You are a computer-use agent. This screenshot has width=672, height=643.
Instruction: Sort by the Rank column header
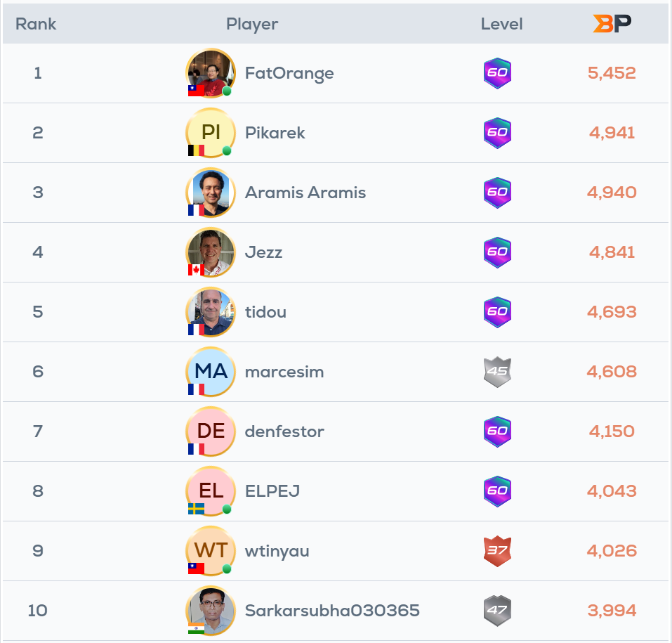coord(36,23)
